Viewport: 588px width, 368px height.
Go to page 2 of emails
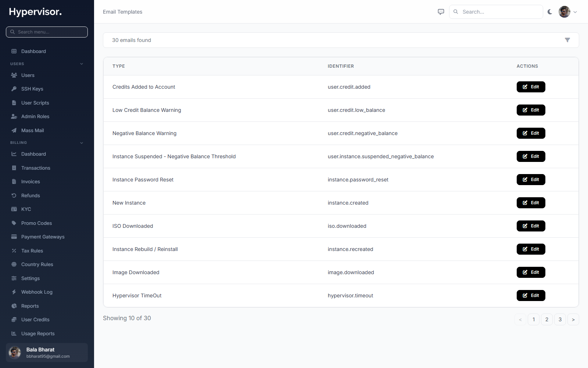point(547,319)
